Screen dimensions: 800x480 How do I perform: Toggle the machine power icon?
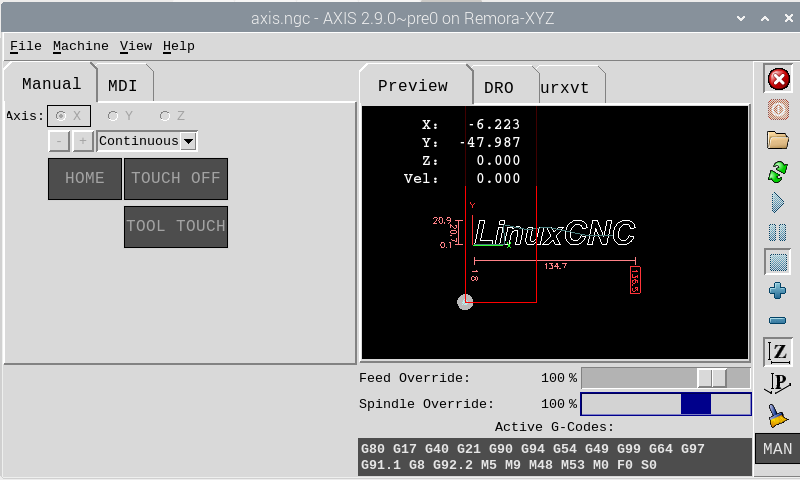pyautogui.click(x=778, y=110)
